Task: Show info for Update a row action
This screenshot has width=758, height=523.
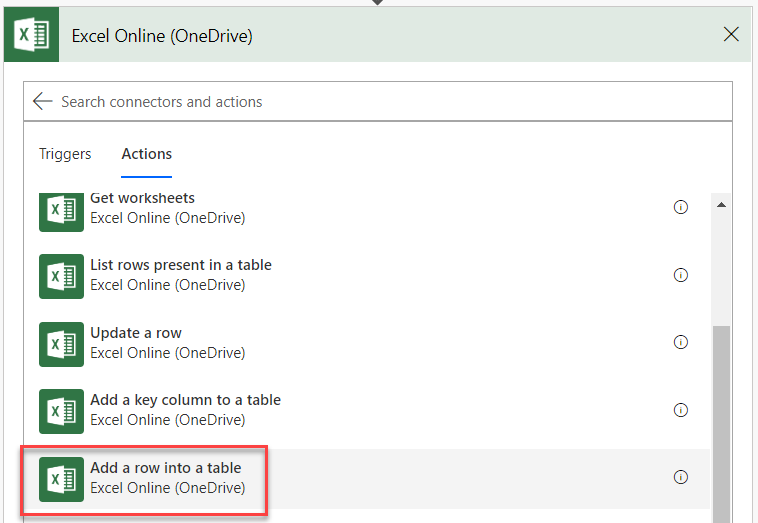Action: pyautogui.click(x=681, y=342)
